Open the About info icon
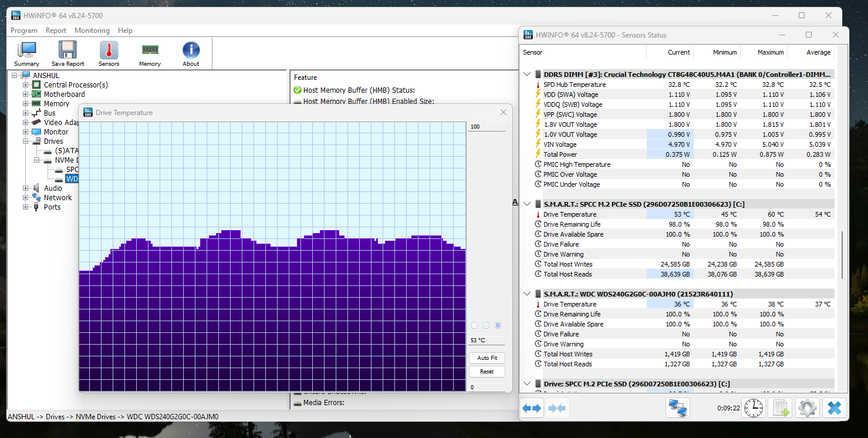The image size is (868, 438). pyautogui.click(x=191, y=53)
